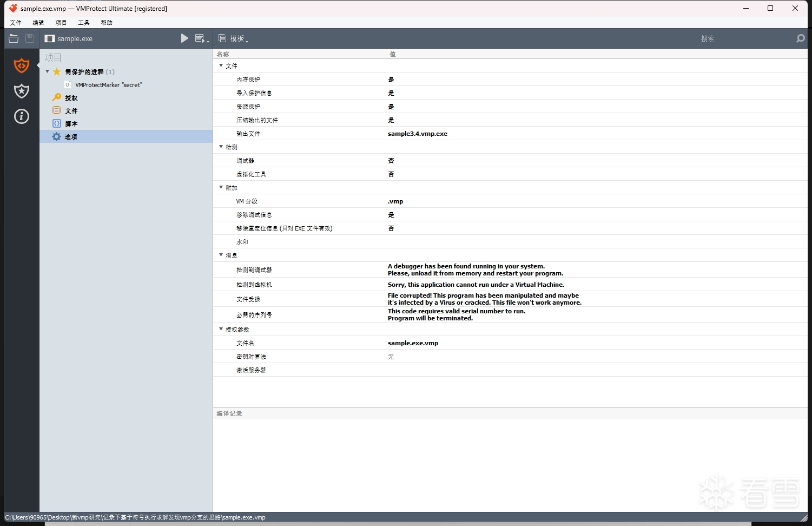Click the project file path in status bar
Screen dimensions: 812x526
click(135, 517)
